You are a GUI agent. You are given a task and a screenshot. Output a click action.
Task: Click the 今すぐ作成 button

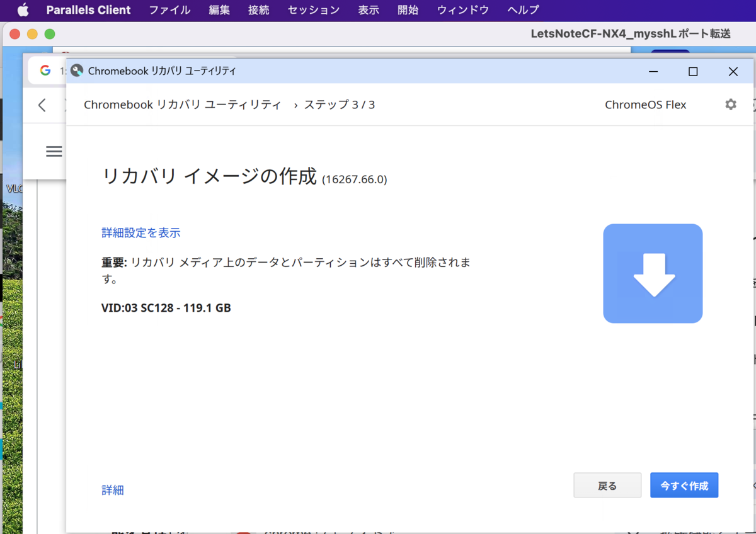click(684, 486)
